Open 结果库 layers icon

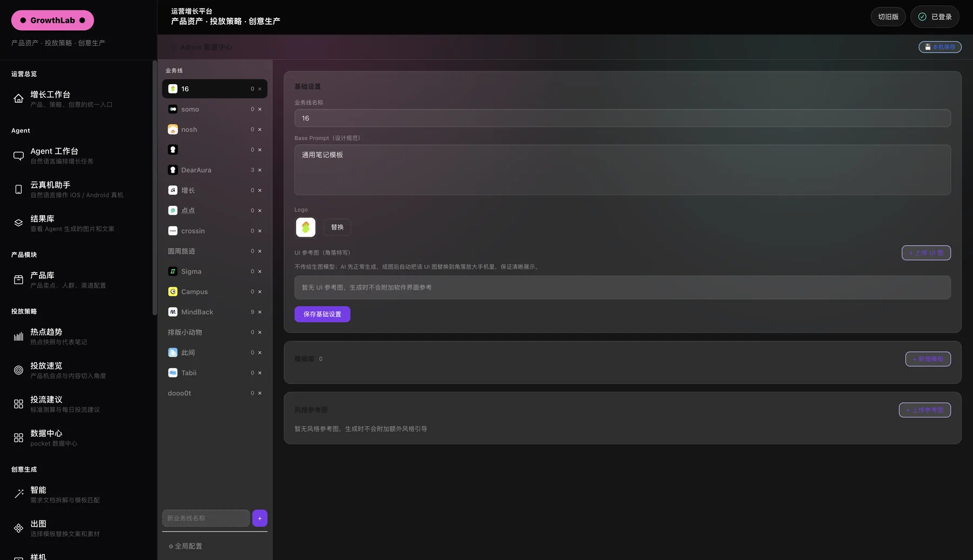[x=18, y=223]
